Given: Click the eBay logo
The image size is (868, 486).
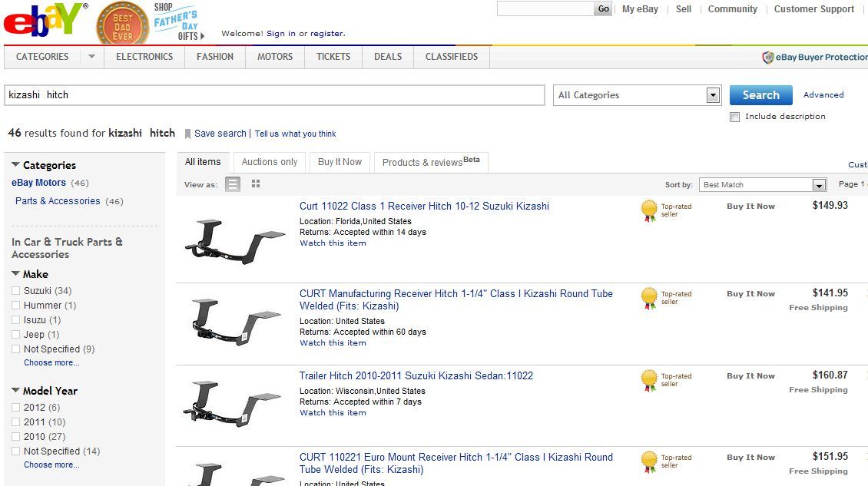Looking at the screenshot, I should (45, 21).
